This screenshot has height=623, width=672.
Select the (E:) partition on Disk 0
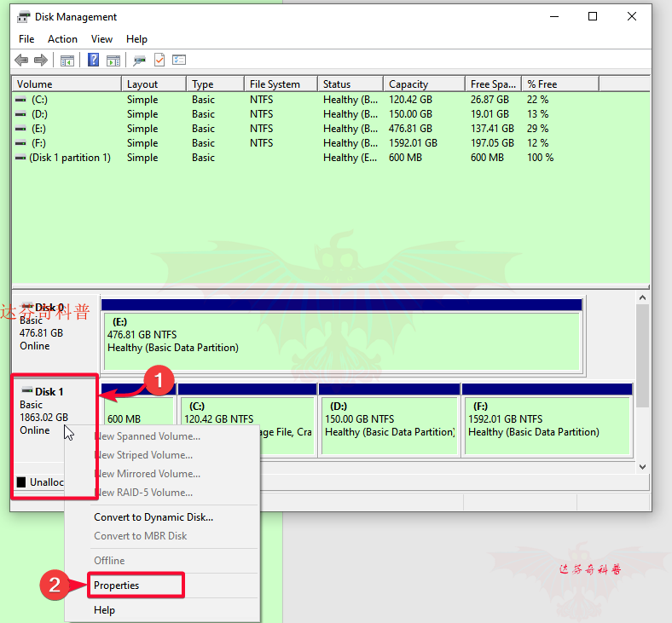click(x=341, y=341)
